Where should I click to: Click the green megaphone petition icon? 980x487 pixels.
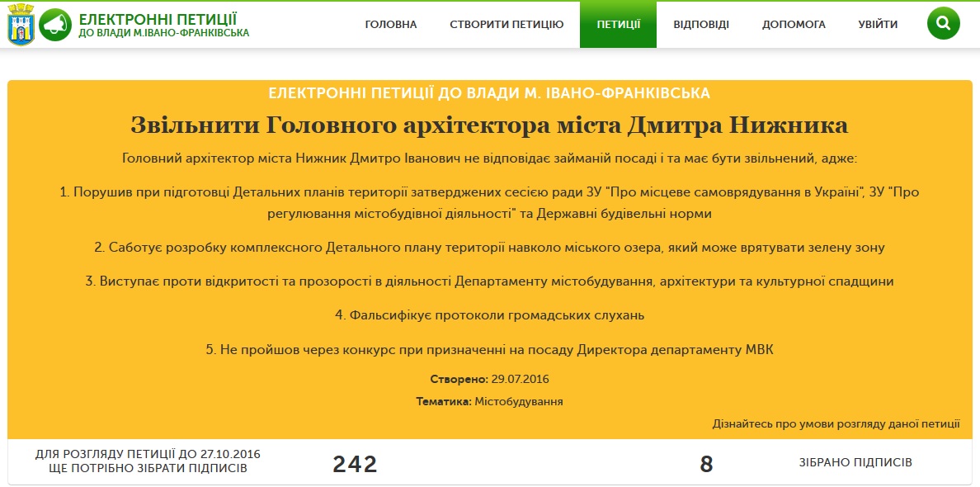55,25
